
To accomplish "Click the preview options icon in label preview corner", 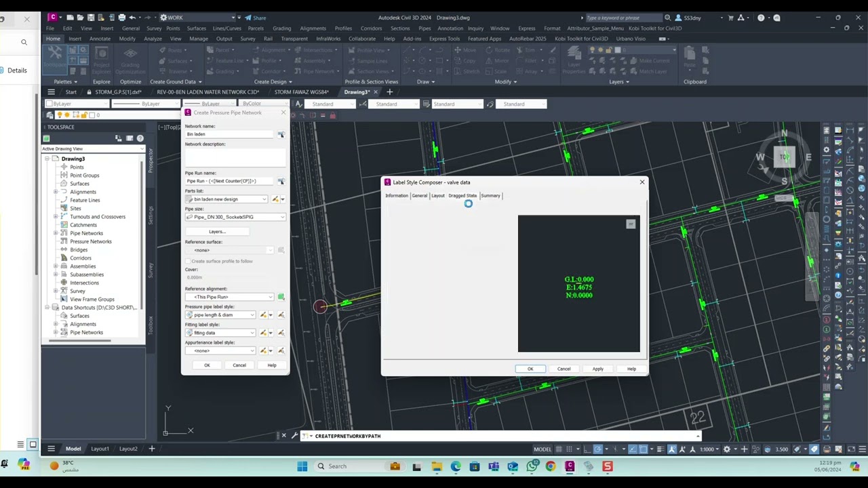I will pyautogui.click(x=631, y=224).
